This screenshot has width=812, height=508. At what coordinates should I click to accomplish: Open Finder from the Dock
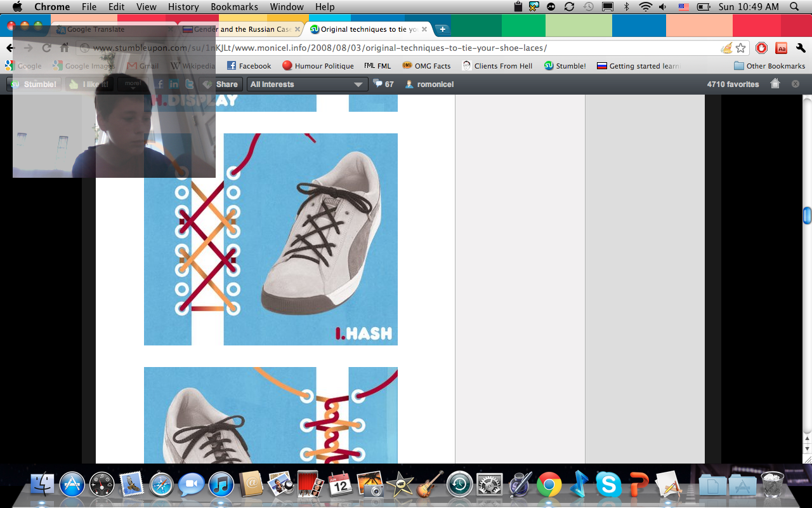43,485
